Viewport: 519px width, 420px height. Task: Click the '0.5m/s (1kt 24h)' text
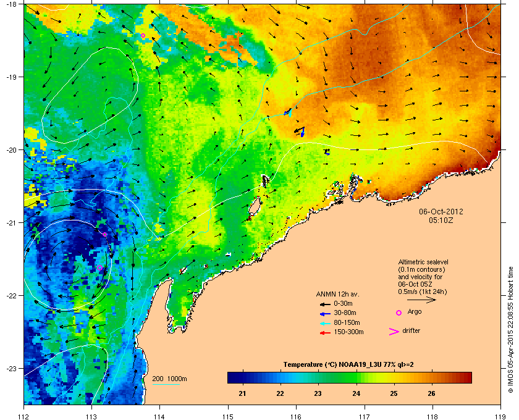[x=423, y=292]
